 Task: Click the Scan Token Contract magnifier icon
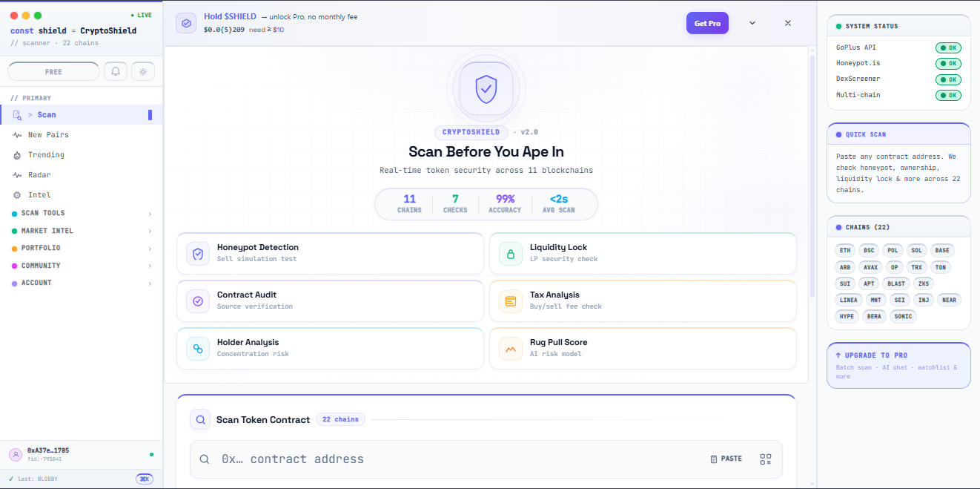(200, 419)
